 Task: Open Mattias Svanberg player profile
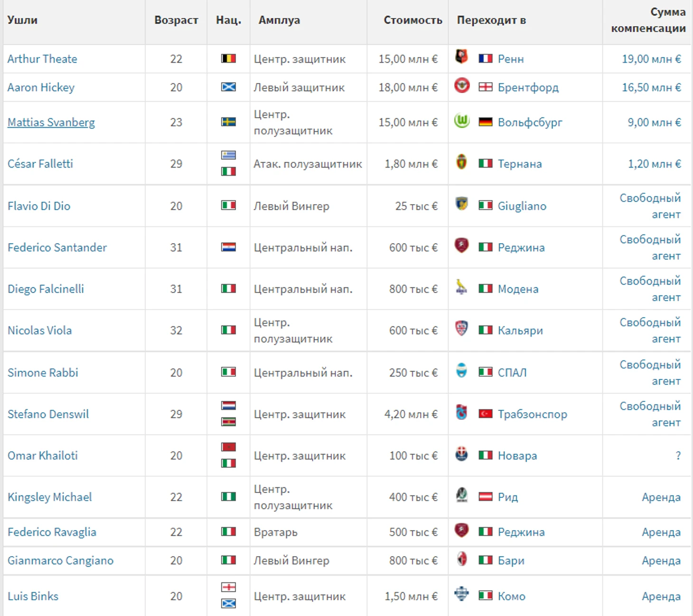click(x=51, y=123)
